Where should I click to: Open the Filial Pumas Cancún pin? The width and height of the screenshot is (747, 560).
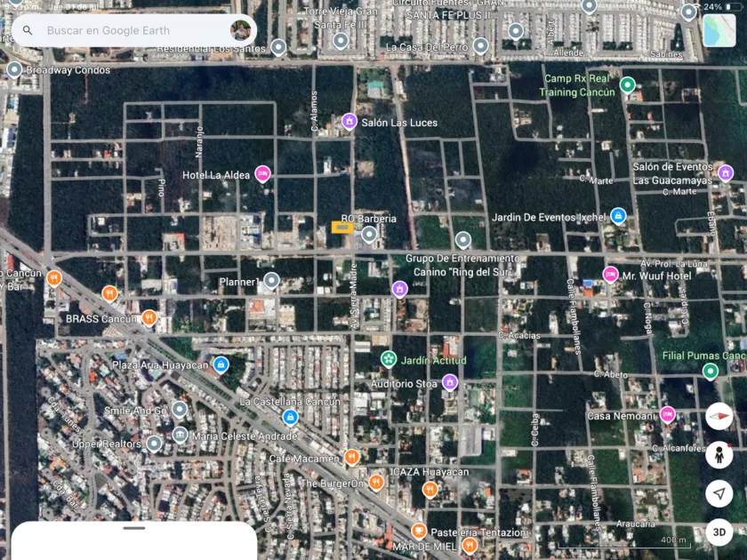(x=711, y=372)
